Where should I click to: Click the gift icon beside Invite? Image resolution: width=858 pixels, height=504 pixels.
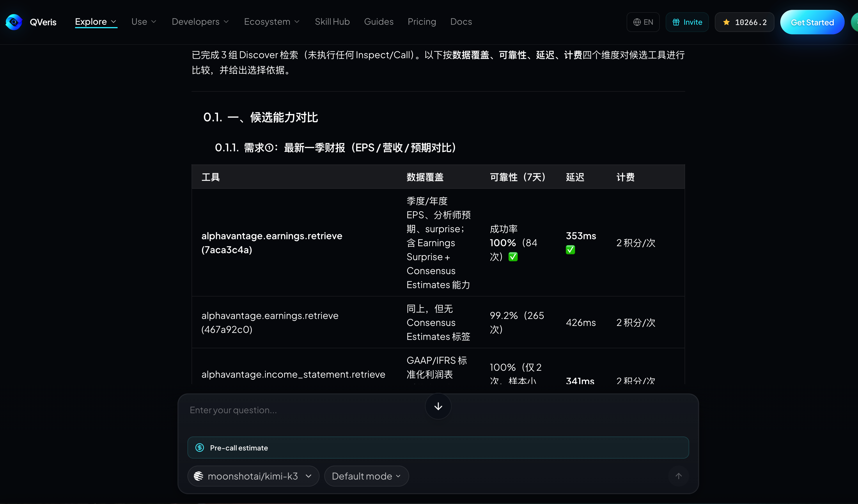pyautogui.click(x=676, y=22)
